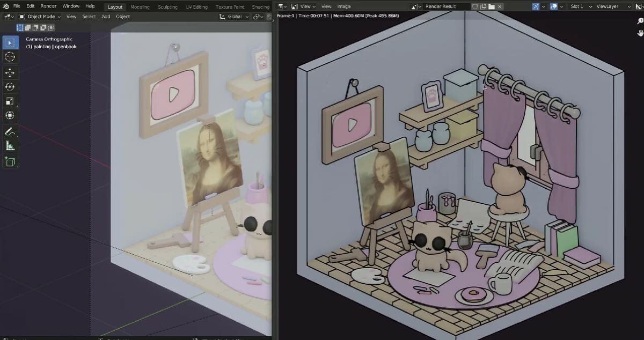This screenshot has width=644, height=340.
Task: Click the Blender logo menu icon
Action: click(6, 6)
